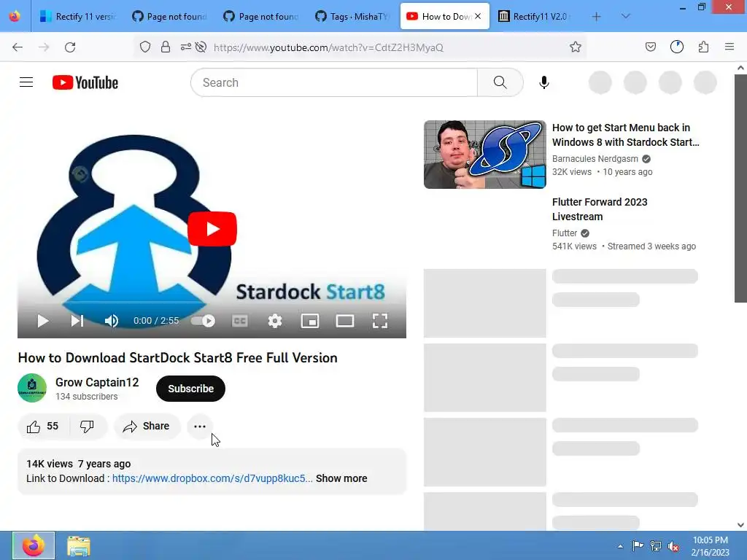Click the YouTube search magnifier button

click(500, 82)
